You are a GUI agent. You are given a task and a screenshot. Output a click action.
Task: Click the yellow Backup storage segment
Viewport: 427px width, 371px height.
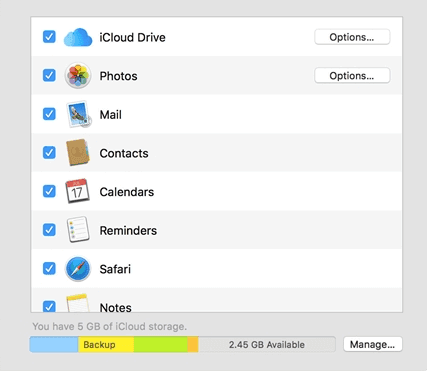(x=106, y=344)
